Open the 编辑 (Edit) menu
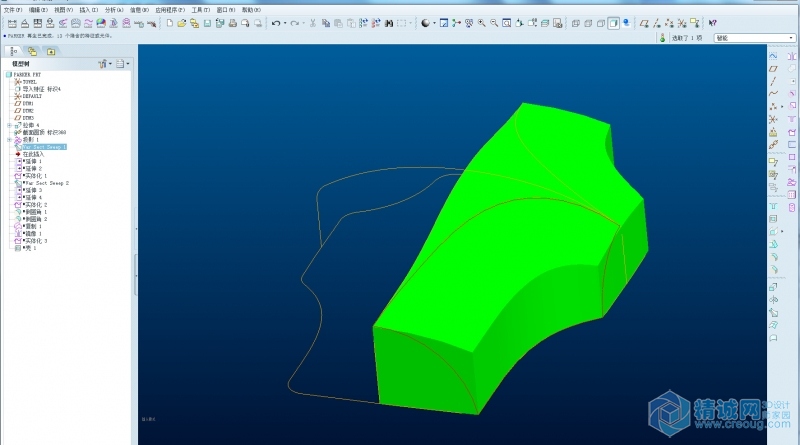Screen dimensions: 800x445 38,10
